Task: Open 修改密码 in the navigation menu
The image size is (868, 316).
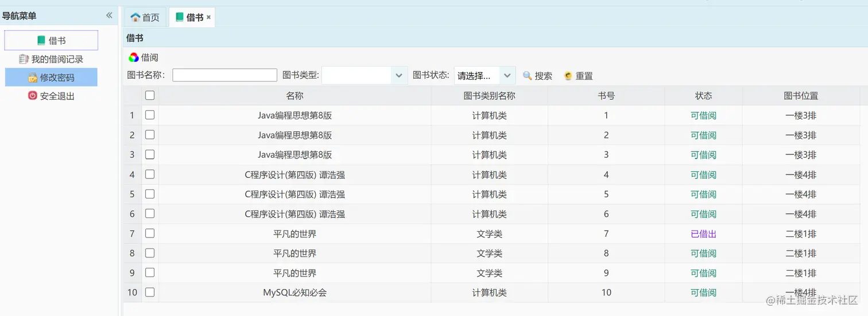Action: pos(51,77)
